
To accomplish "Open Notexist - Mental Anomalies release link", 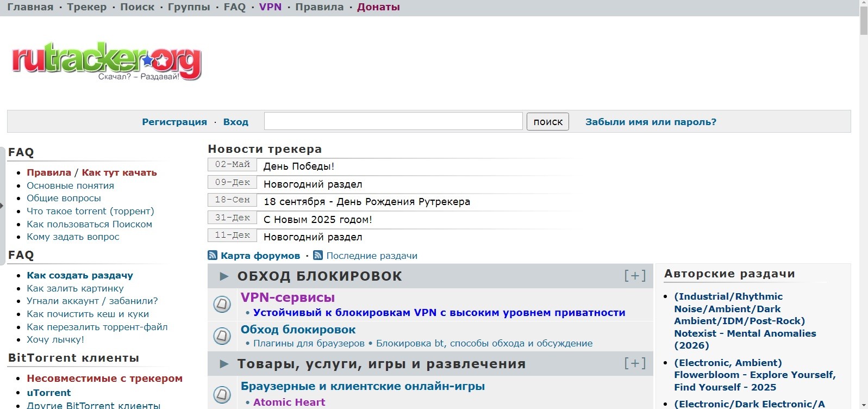I will click(x=745, y=321).
